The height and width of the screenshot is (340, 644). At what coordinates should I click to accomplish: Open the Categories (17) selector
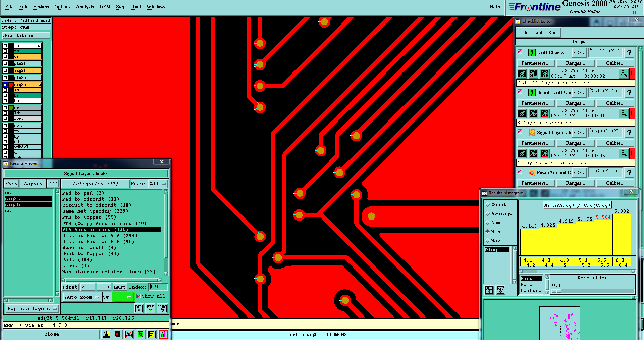pyautogui.click(x=96, y=184)
